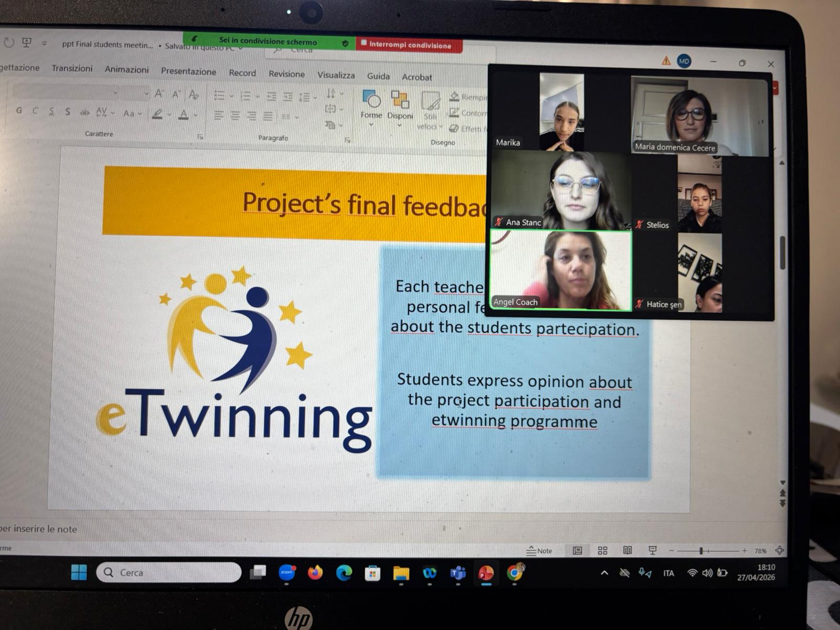Open the Transizioni tab
840x630 pixels.
72,68
